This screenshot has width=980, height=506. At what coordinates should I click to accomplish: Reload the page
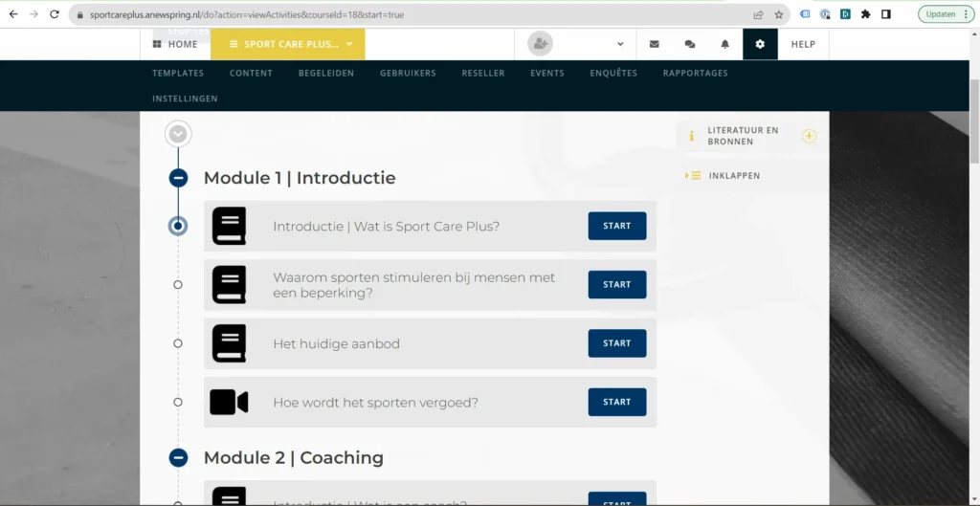tap(55, 14)
